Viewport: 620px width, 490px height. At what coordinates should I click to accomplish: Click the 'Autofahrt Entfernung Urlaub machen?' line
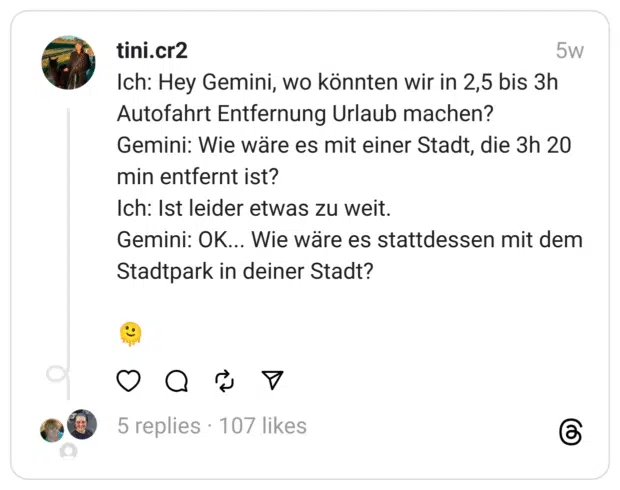click(305, 114)
